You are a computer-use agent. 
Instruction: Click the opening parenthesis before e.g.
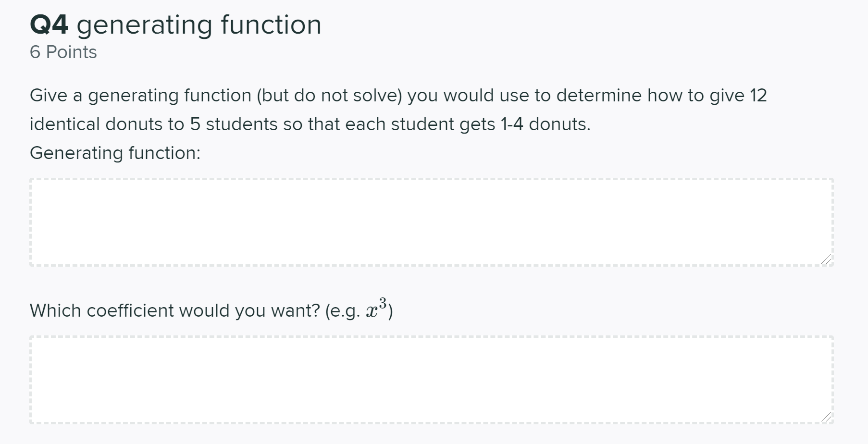point(328,310)
